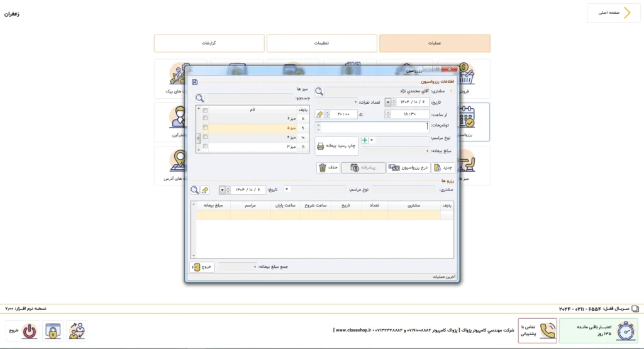This screenshot has width=644, height=349.
Task: Click the صفحه اصلی back arrow
Action: 627,13
